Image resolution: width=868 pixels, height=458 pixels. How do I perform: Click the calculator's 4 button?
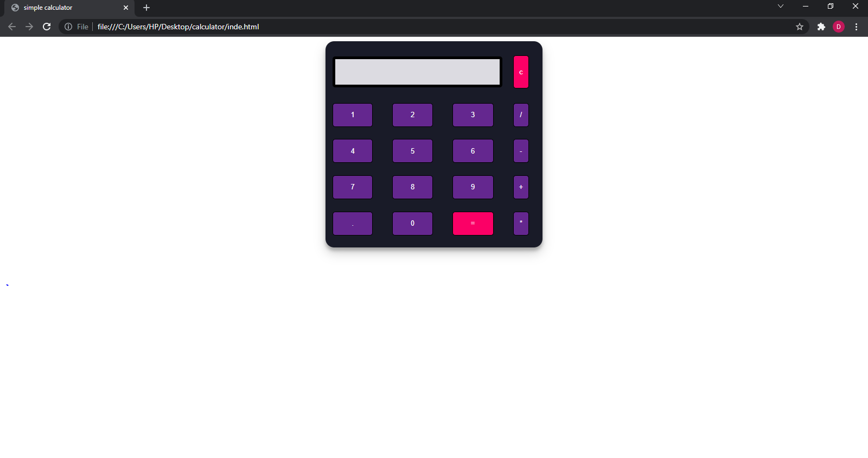pyautogui.click(x=353, y=151)
